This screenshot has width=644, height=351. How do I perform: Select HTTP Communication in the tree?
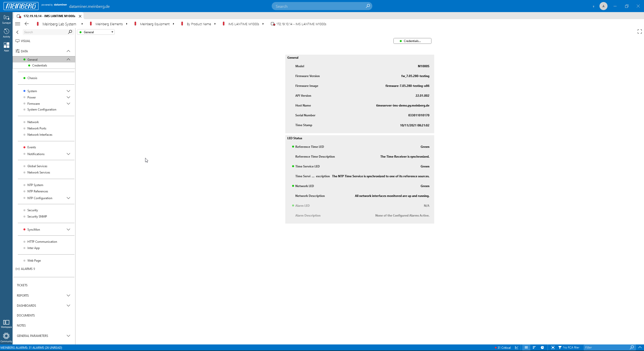point(42,242)
